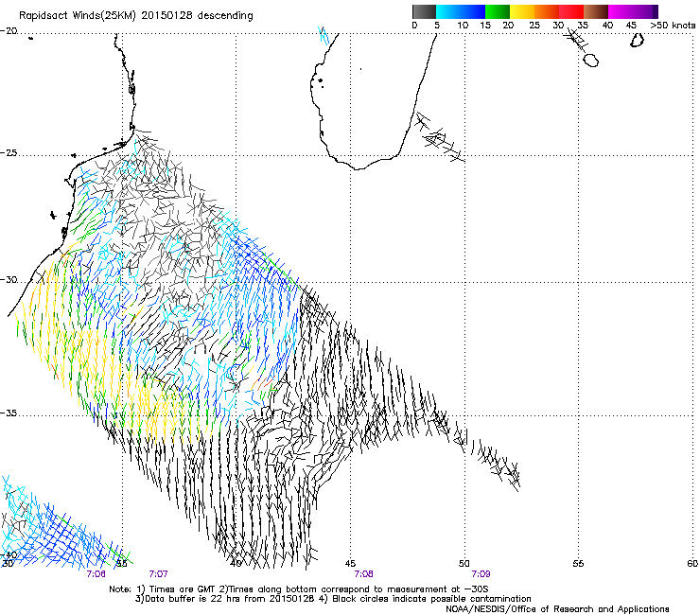Screen dimensions: 700x615
Task: Click the 'Times are GMT' note line
Action: (299, 589)
